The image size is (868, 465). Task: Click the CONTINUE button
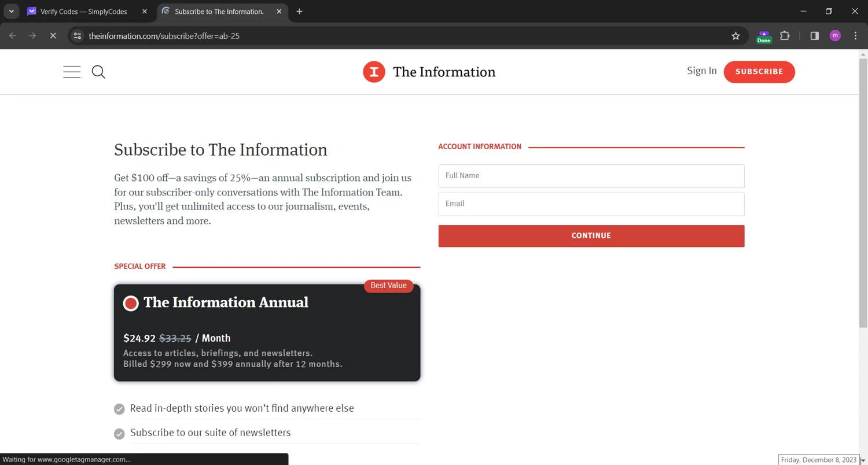(x=591, y=236)
